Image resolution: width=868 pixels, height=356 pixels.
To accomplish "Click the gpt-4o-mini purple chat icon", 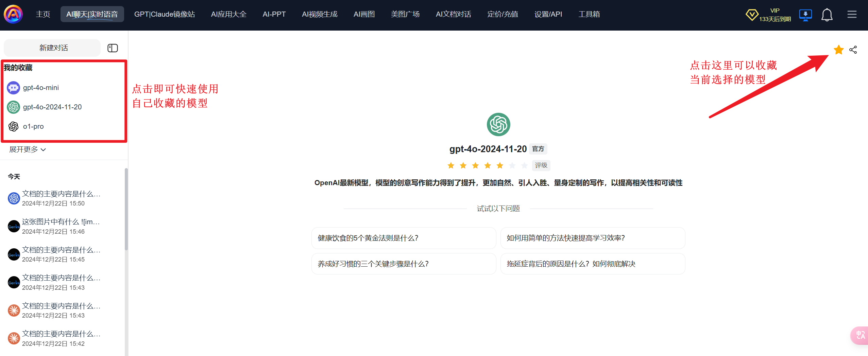I will point(13,88).
